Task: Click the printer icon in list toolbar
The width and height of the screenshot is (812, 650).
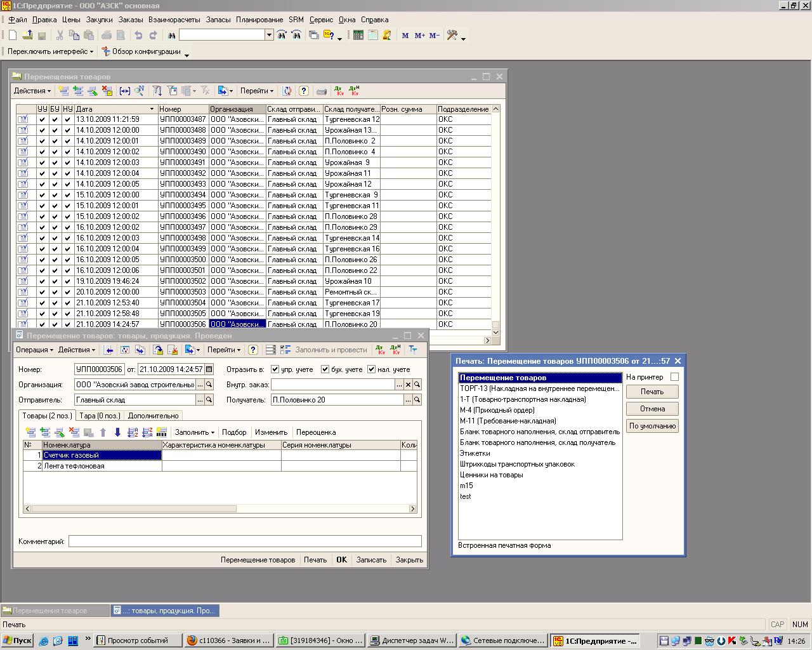Action: click(322, 91)
